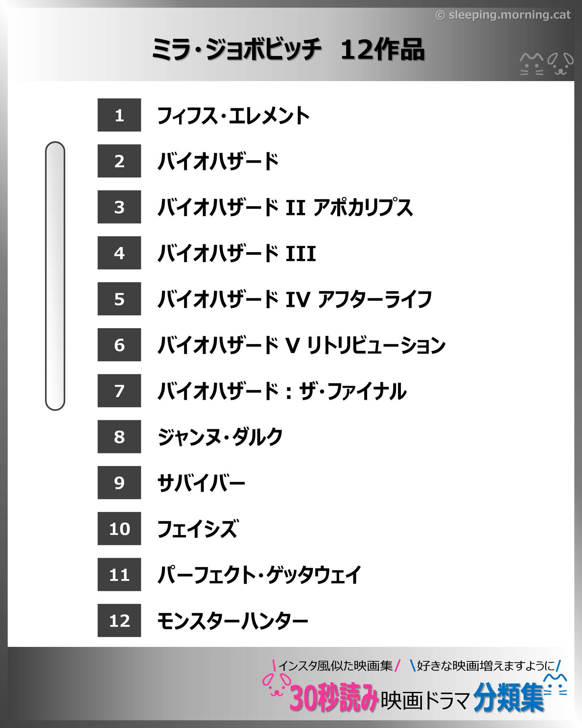Open フィフス・エレメント entry

point(233,116)
